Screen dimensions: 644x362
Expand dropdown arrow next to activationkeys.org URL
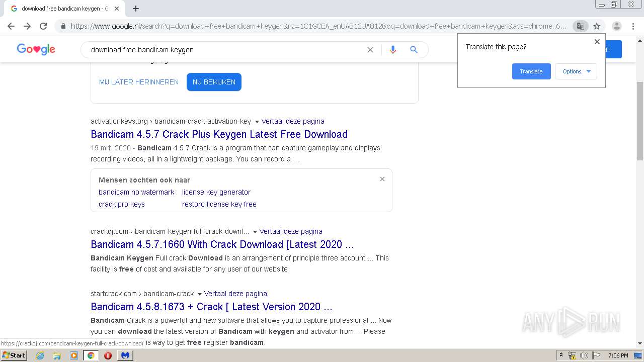257,122
